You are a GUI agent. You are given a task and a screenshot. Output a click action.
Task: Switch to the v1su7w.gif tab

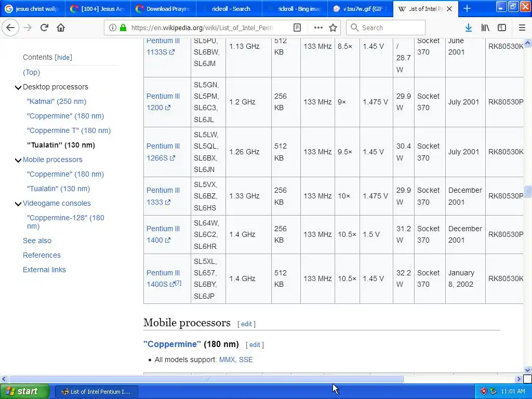[361, 9]
